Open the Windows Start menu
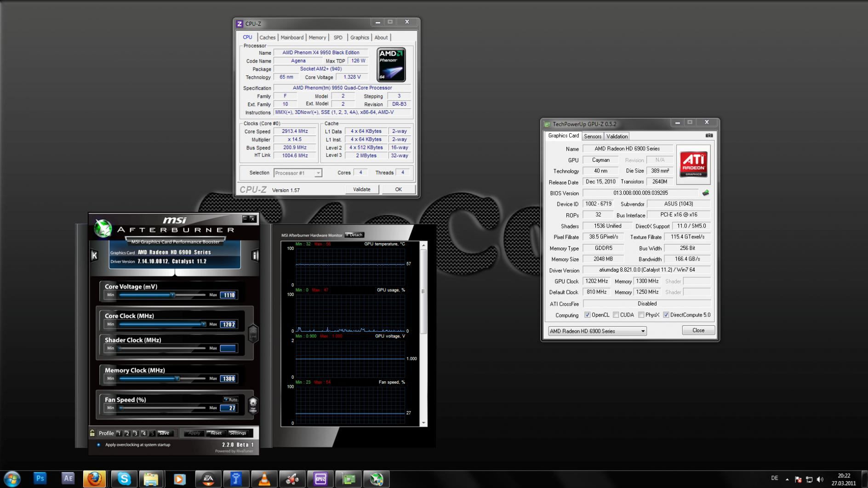Viewport: 868px width, 488px height. (x=11, y=479)
